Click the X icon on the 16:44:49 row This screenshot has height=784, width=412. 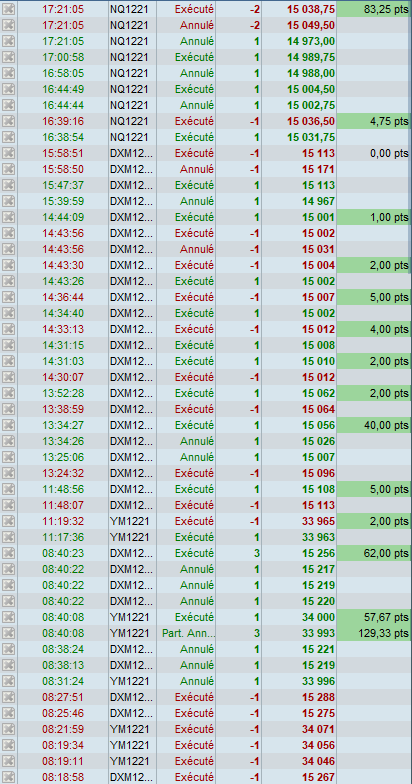[8, 89]
